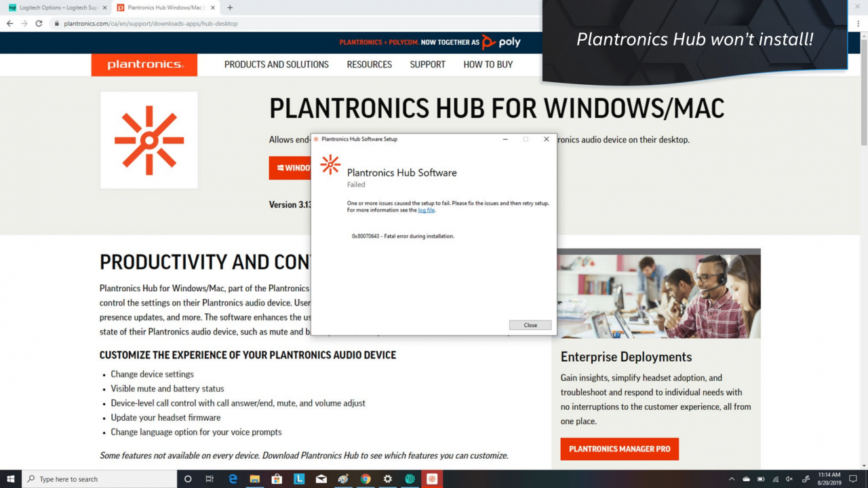Screen dimensions: 868x488
Task: Click Close button in setup dialog
Action: click(530, 325)
